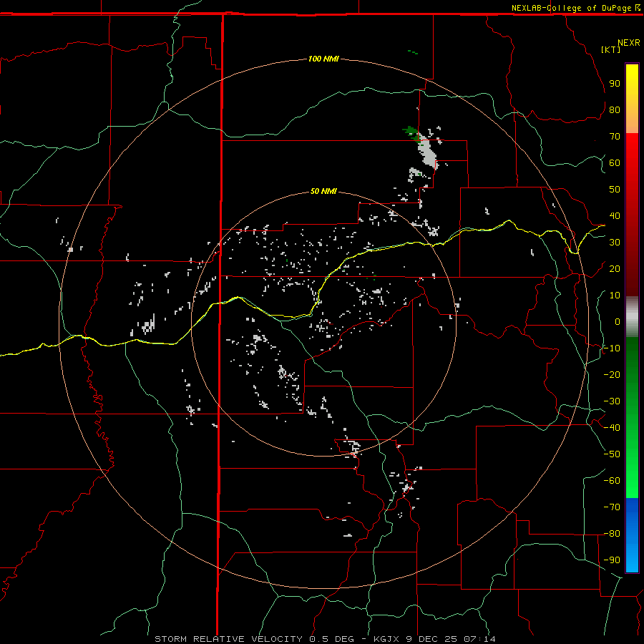Click the -50 value on the velocity scale
644x644 pixels.
[612, 454]
